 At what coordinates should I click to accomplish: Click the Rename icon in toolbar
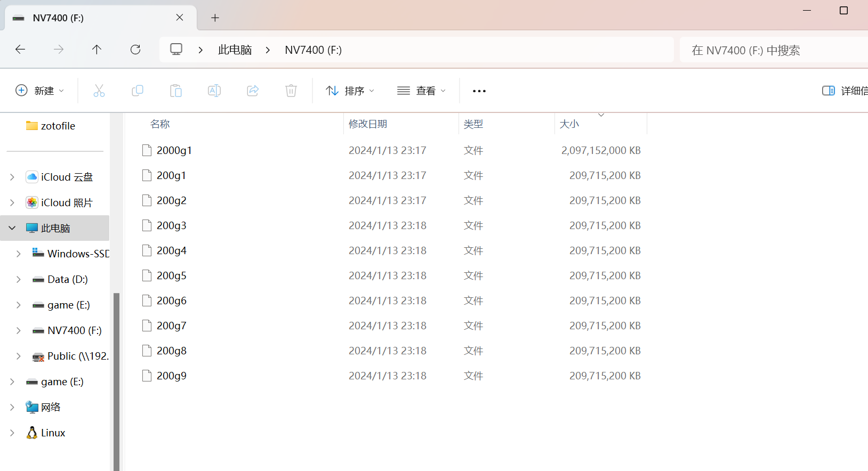pos(214,91)
